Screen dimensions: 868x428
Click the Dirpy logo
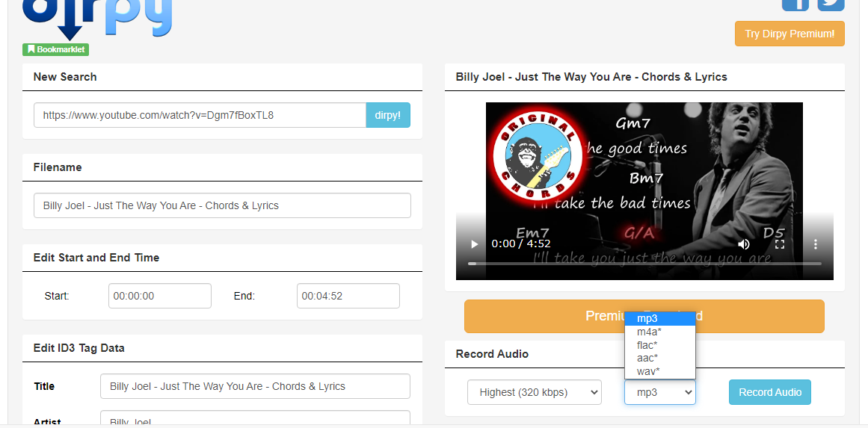click(97, 19)
